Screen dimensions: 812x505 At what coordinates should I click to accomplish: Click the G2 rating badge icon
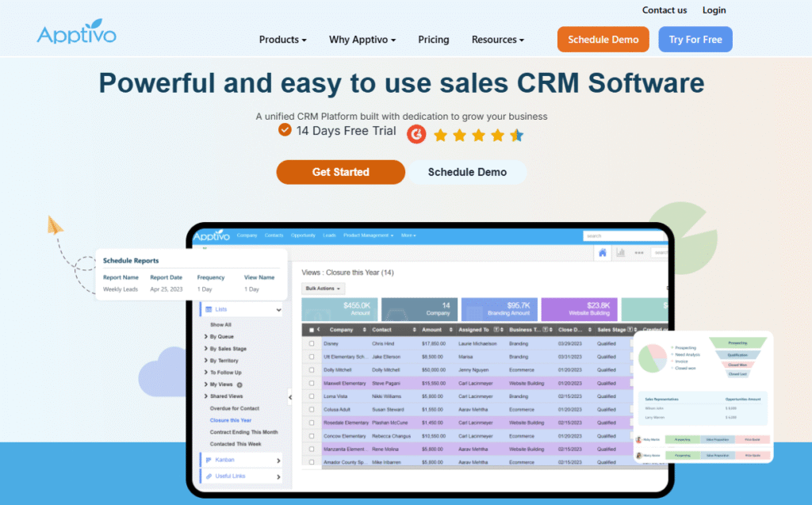coord(416,135)
